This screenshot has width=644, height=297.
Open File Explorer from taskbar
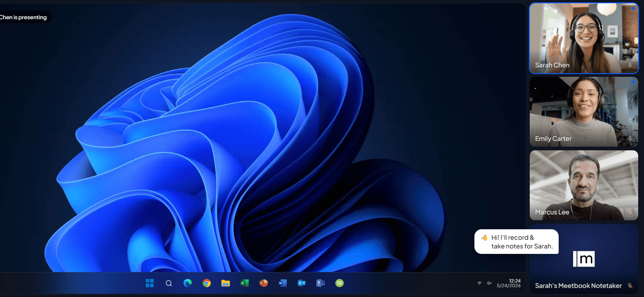pyautogui.click(x=226, y=283)
